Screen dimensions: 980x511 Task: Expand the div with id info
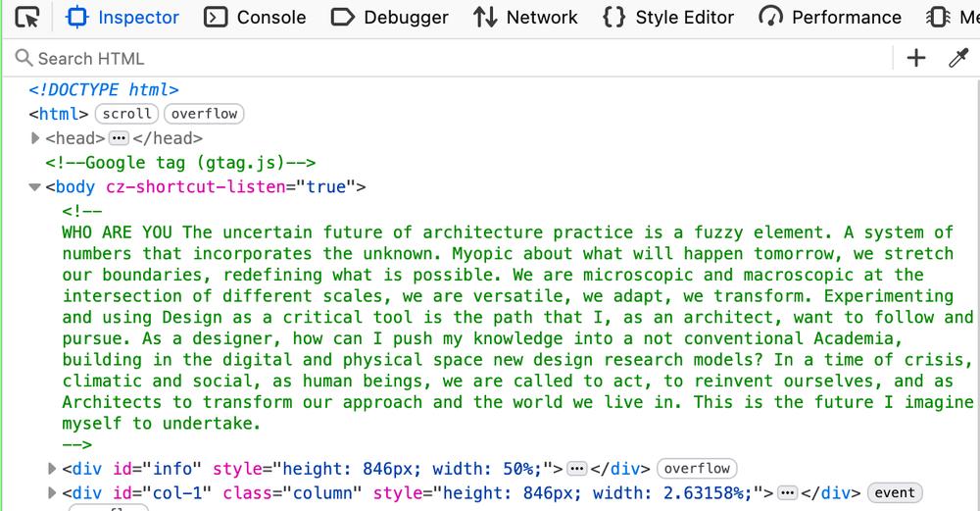pos(53,469)
